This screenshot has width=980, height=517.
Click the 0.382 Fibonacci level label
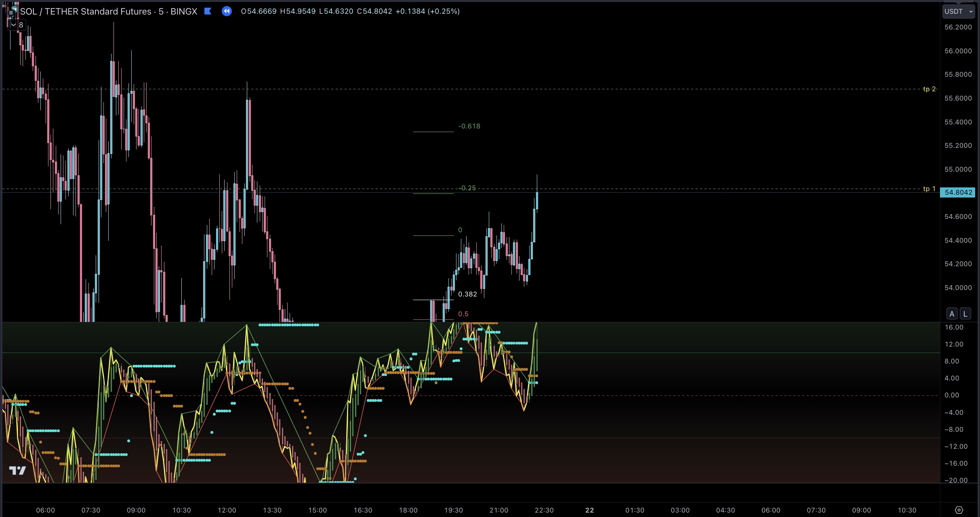point(467,294)
